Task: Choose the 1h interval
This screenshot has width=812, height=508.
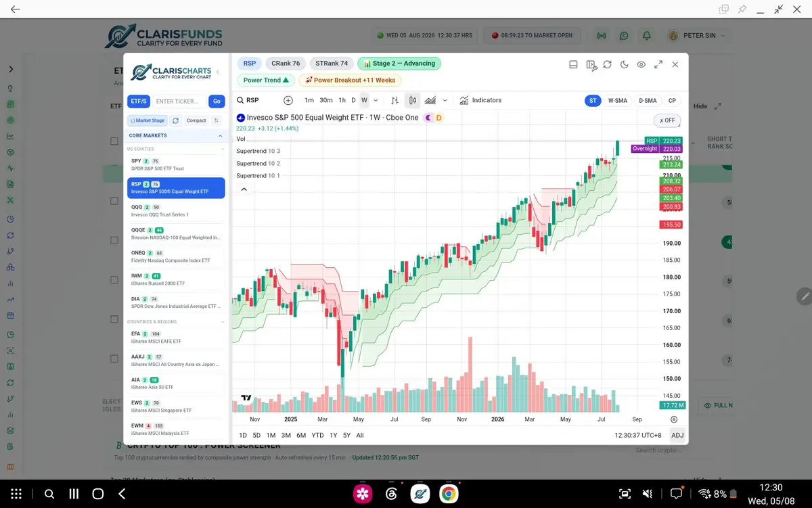Action: click(x=342, y=100)
